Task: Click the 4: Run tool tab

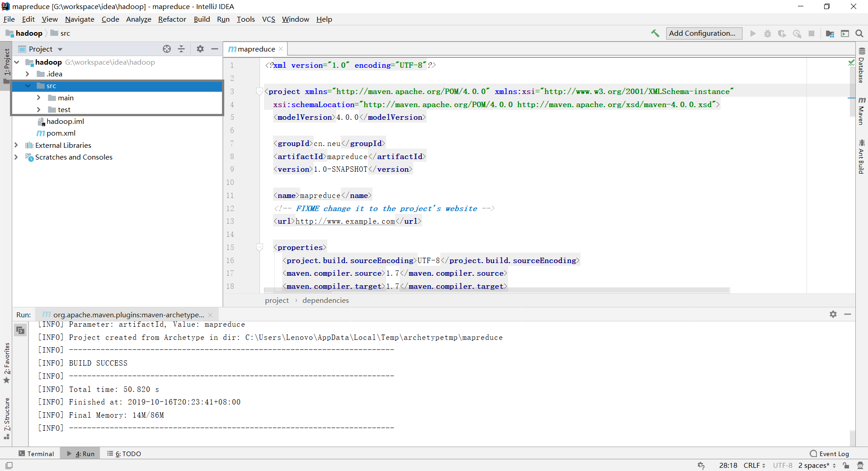Action: pos(80,453)
